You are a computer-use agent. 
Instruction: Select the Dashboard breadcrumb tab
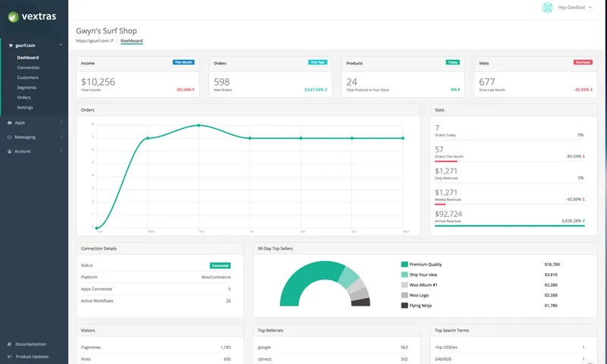click(131, 41)
